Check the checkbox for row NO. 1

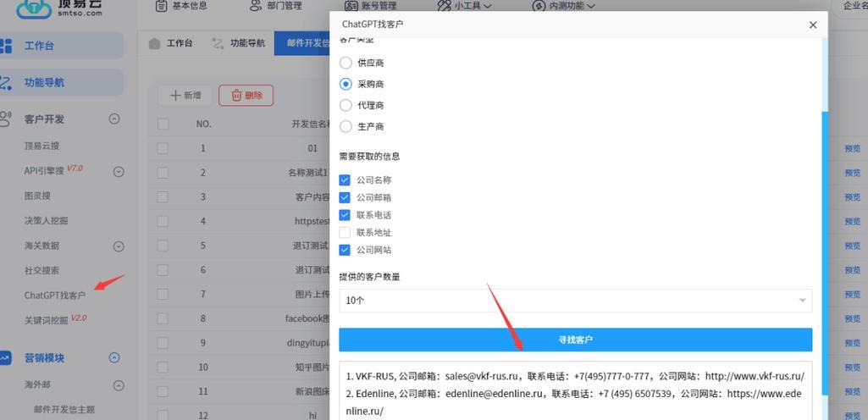163,148
